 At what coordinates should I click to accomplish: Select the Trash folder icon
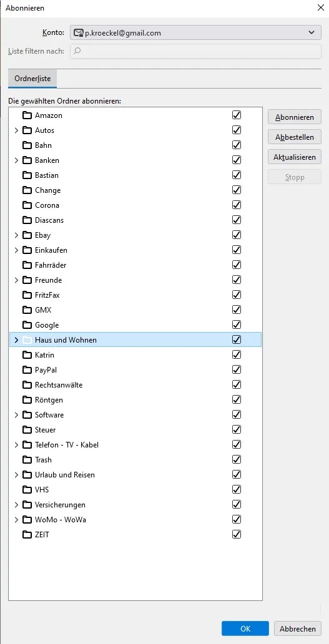pyautogui.click(x=27, y=459)
